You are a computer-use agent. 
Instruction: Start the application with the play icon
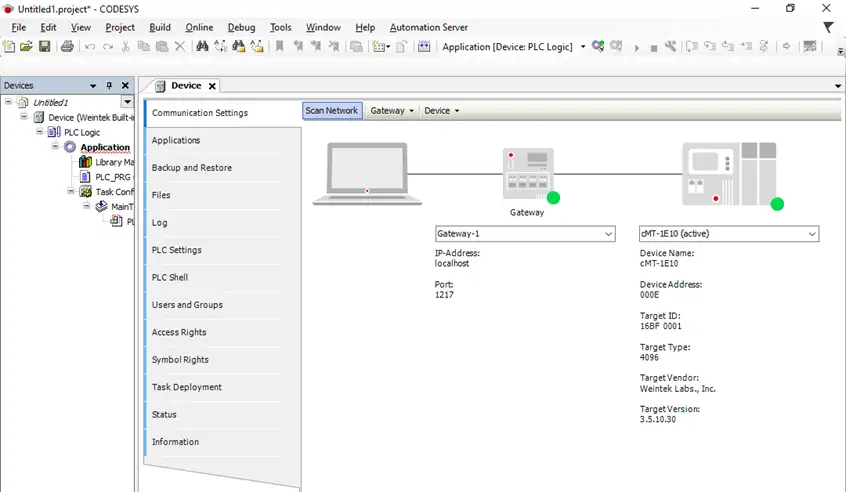coord(637,48)
